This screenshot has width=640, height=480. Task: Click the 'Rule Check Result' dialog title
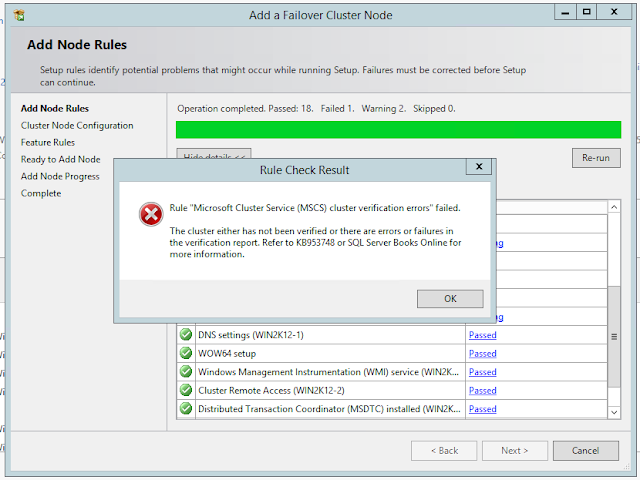point(304,170)
